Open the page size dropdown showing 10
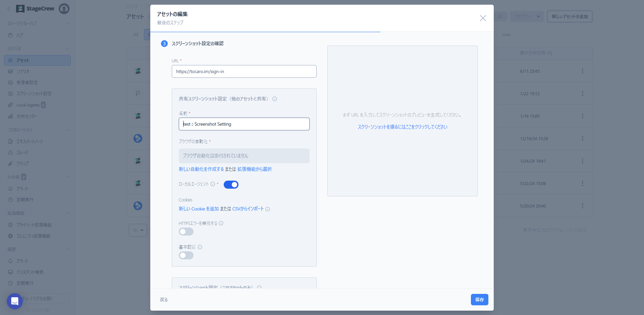 [138, 230]
